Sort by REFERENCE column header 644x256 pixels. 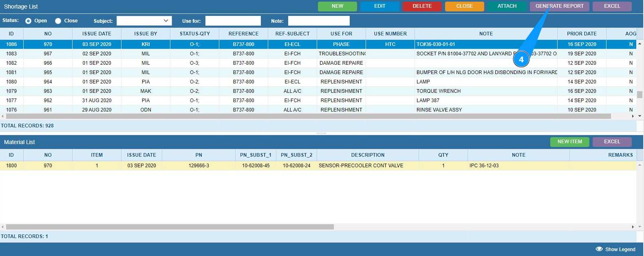[244, 34]
